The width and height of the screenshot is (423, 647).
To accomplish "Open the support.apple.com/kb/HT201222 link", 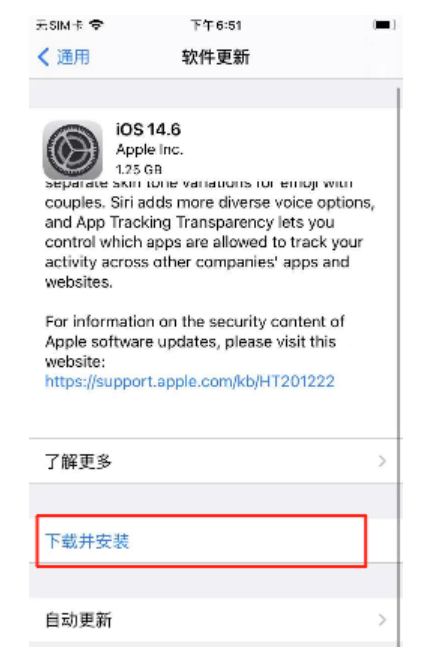I will (190, 381).
